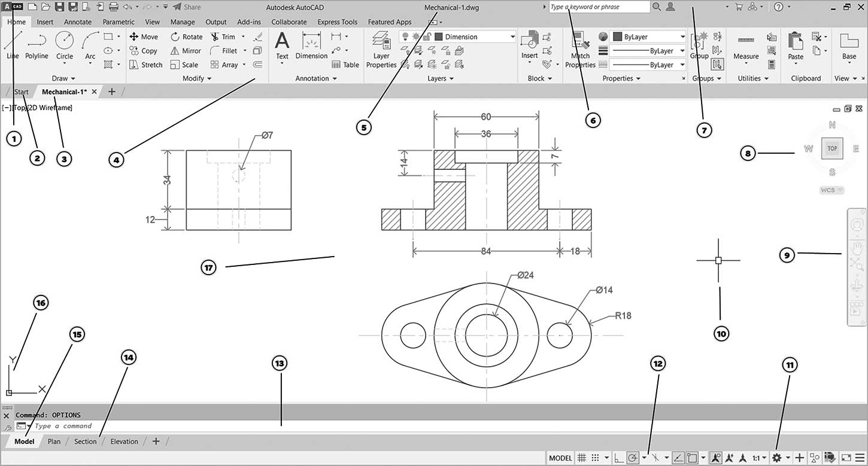
Task: Select the Line tool in Draw panel
Action: tap(13, 45)
